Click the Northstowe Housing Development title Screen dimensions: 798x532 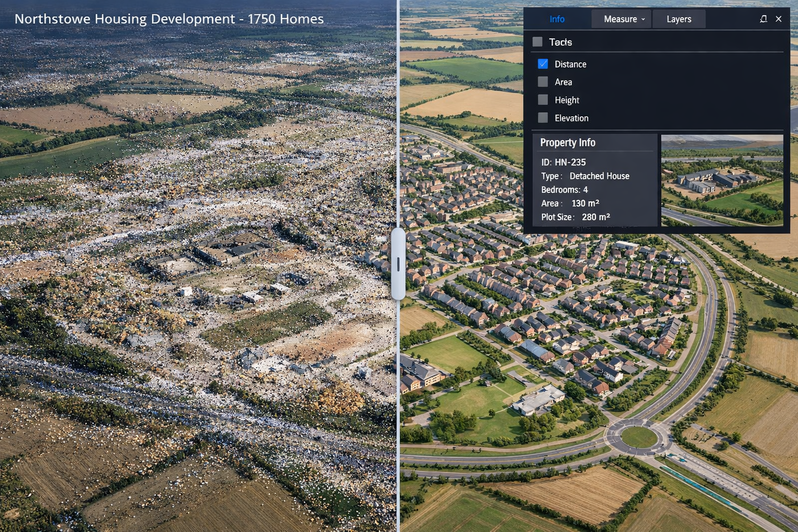pyautogui.click(x=169, y=19)
